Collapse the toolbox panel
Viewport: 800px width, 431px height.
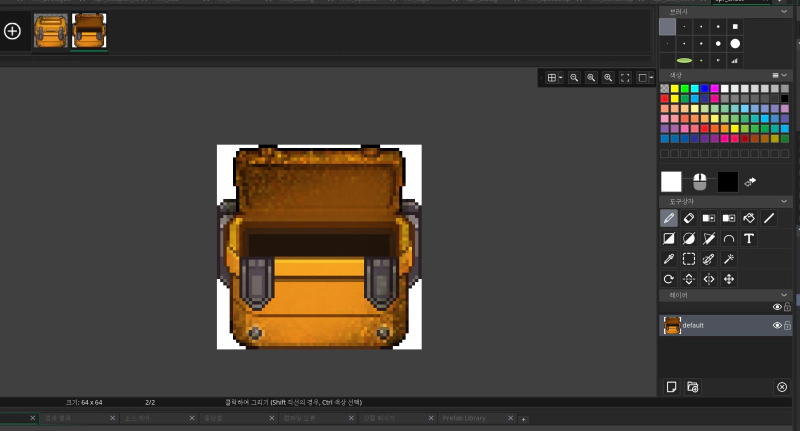(786, 201)
